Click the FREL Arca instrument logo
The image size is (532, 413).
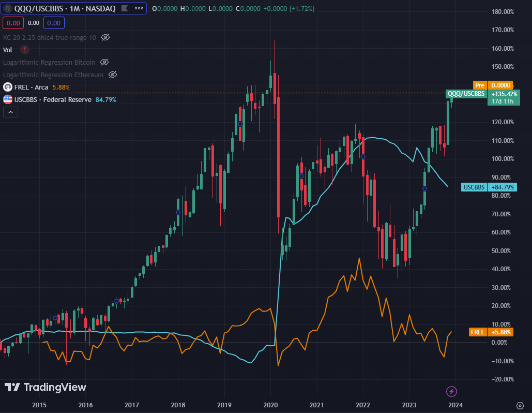[x=7, y=87]
